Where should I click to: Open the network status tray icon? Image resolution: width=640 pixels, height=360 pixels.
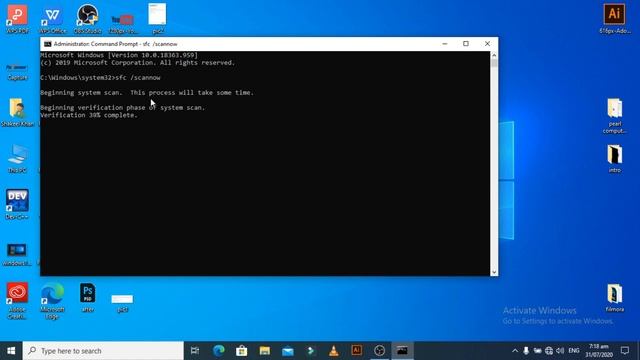tap(549, 351)
